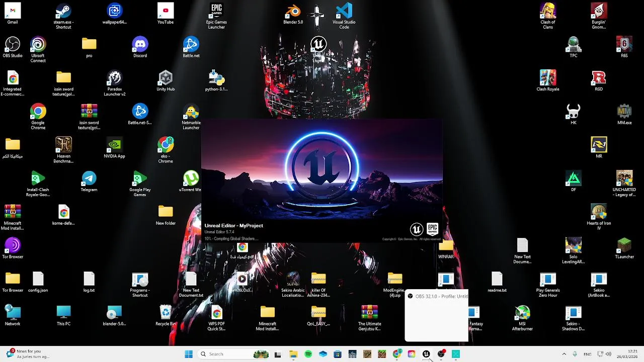Switch to OBS on the taskbar

click(441, 354)
